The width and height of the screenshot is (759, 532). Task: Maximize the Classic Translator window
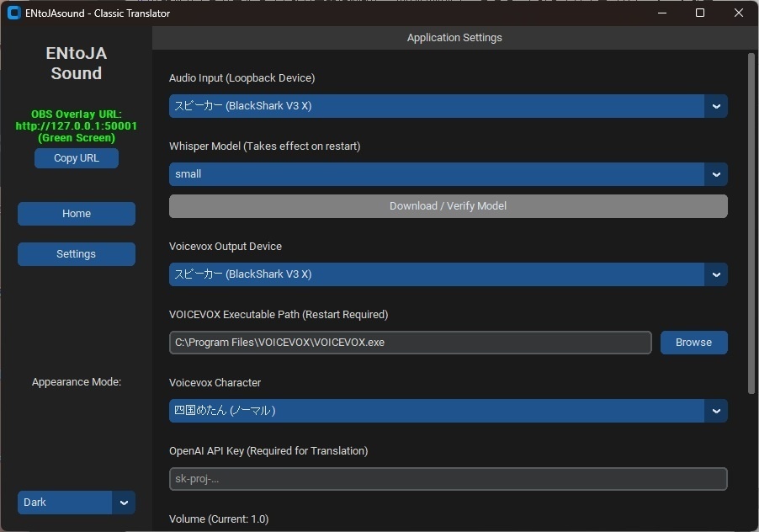(x=700, y=13)
